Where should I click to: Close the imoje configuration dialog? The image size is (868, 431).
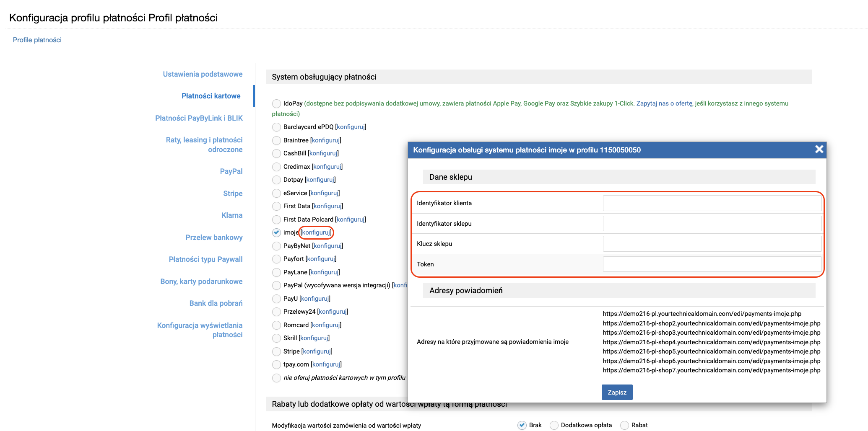coord(819,150)
